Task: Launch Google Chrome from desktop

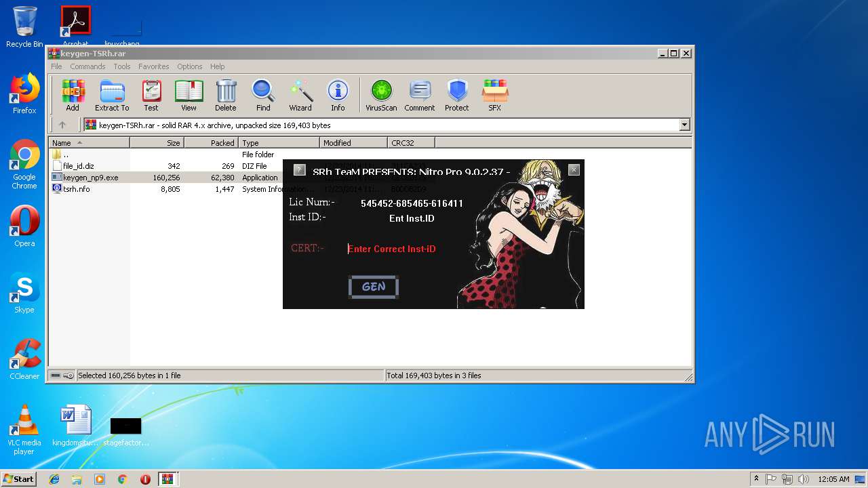Action: tap(24, 165)
